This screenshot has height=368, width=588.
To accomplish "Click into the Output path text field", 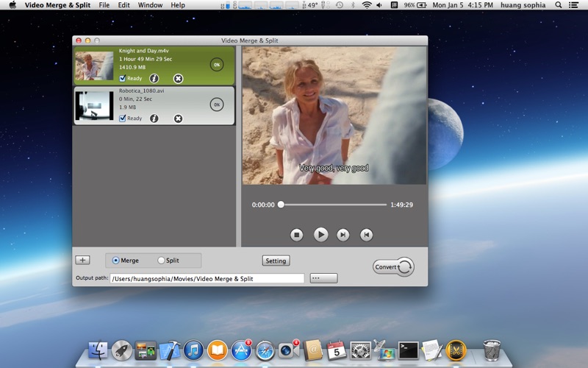I will pos(207,279).
